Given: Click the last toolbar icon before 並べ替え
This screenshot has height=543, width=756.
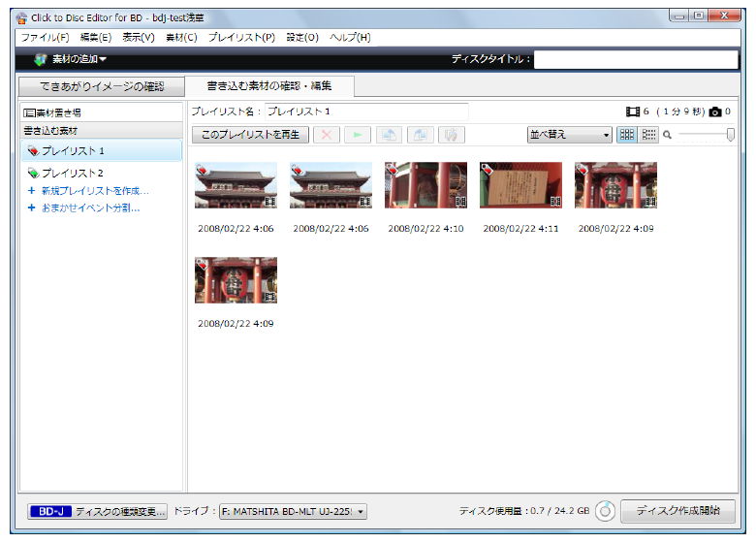Looking at the screenshot, I should [x=452, y=135].
